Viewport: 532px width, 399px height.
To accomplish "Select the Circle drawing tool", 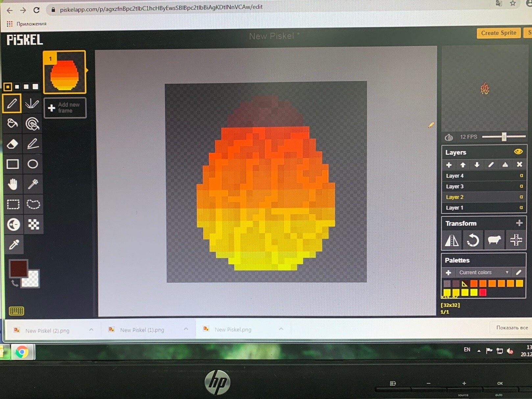I will (33, 164).
